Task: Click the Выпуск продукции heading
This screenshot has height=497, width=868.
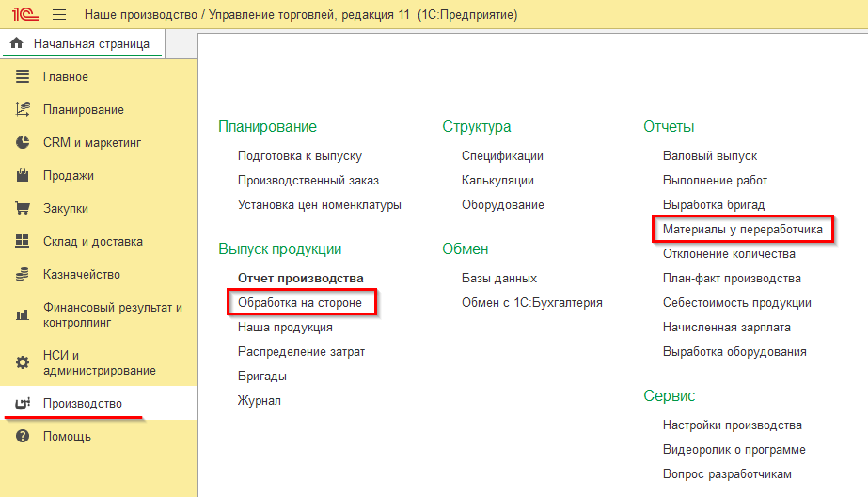Action: [279, 249]
